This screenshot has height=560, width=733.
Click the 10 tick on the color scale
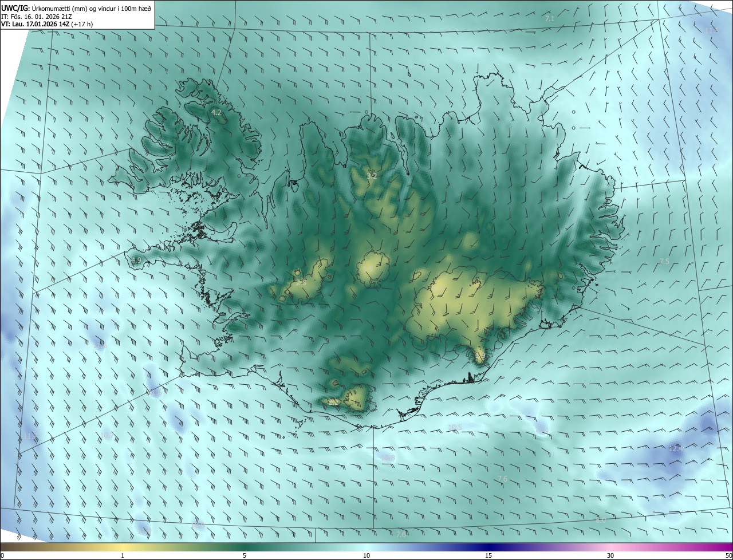(366, 555)
